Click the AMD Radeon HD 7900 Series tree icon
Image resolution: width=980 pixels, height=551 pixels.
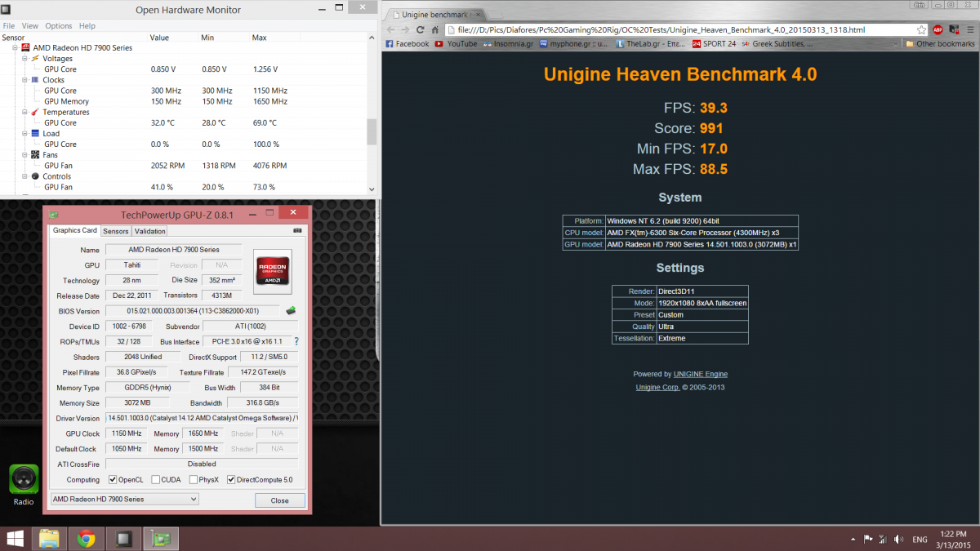[x=25, y=48]
